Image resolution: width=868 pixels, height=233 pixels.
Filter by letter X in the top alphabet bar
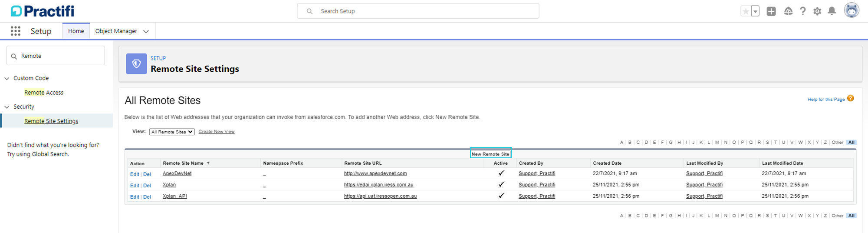coord(809,142)
